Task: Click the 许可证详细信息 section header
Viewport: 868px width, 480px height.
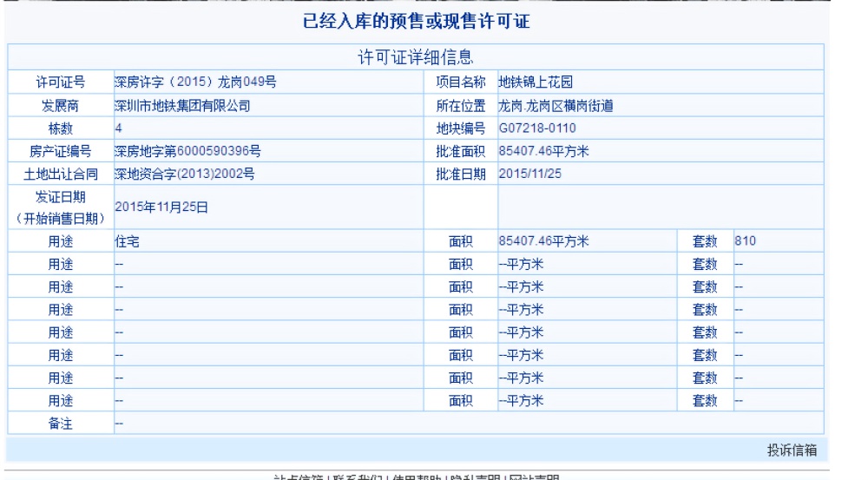Action: 416,58
